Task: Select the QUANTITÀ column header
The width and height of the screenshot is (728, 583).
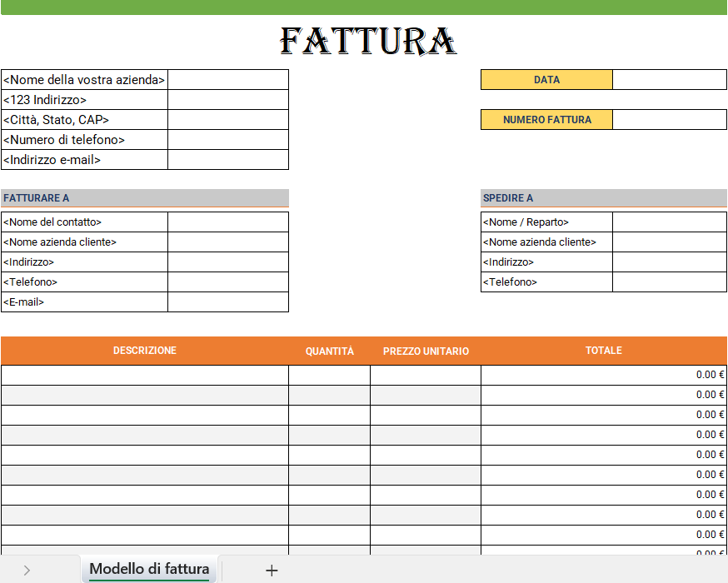Action: (328, 351)
